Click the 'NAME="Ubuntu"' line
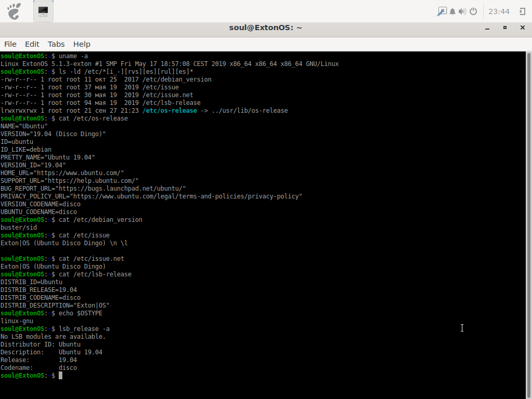Screen dimensions: 532x399 coord(24,126)
